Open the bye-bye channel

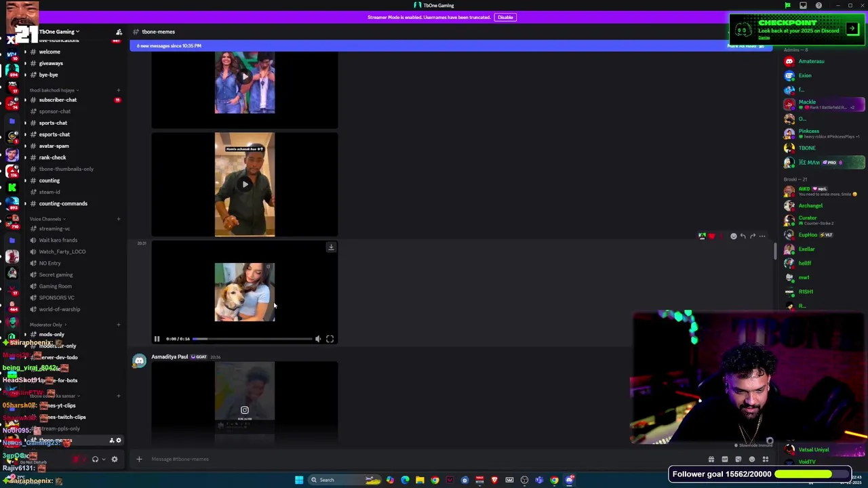[x=48, y=75]
